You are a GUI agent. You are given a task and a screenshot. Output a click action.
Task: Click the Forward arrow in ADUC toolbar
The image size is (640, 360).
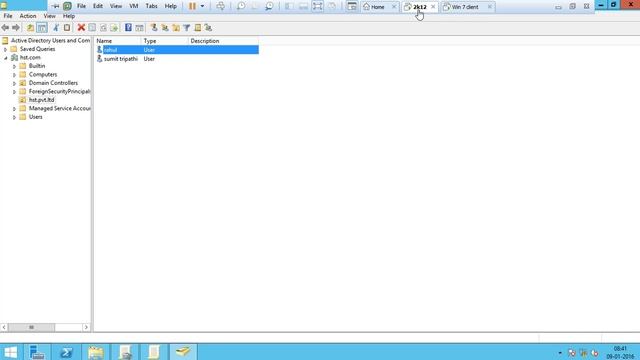[16, 28]
